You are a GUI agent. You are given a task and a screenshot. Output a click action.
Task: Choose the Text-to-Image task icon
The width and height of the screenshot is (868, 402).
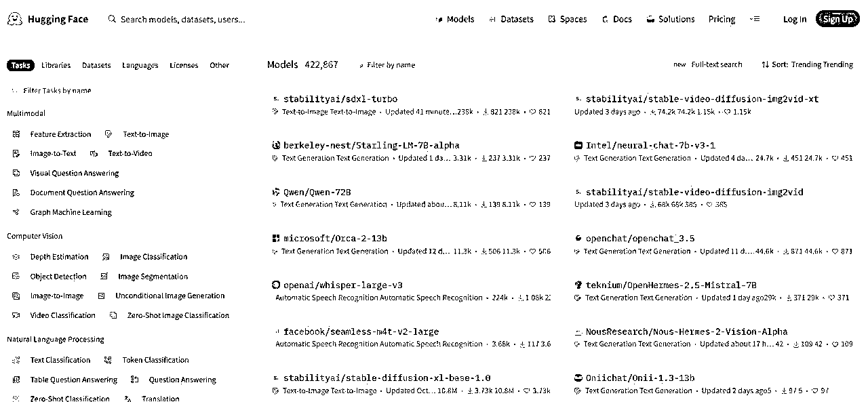[108, 134]
